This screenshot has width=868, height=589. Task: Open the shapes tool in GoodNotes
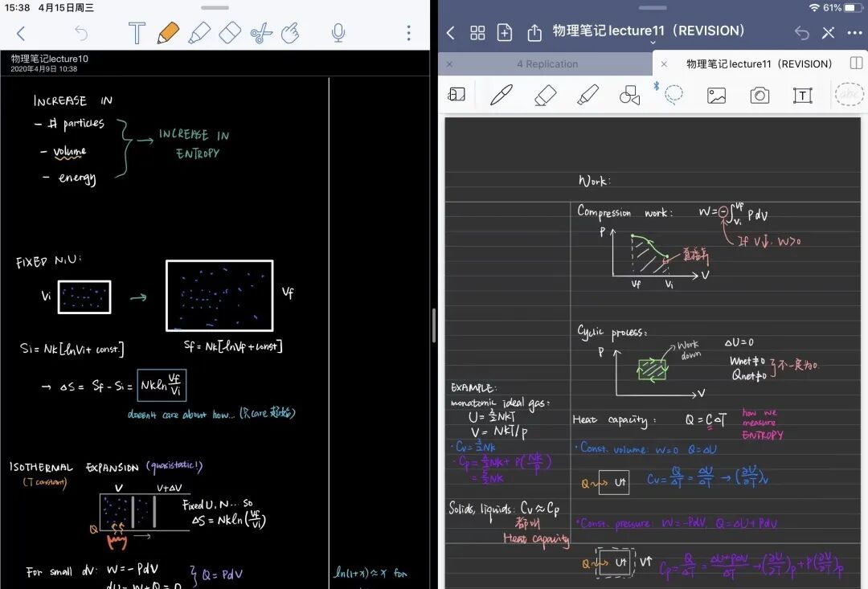(x=629, y=96)
